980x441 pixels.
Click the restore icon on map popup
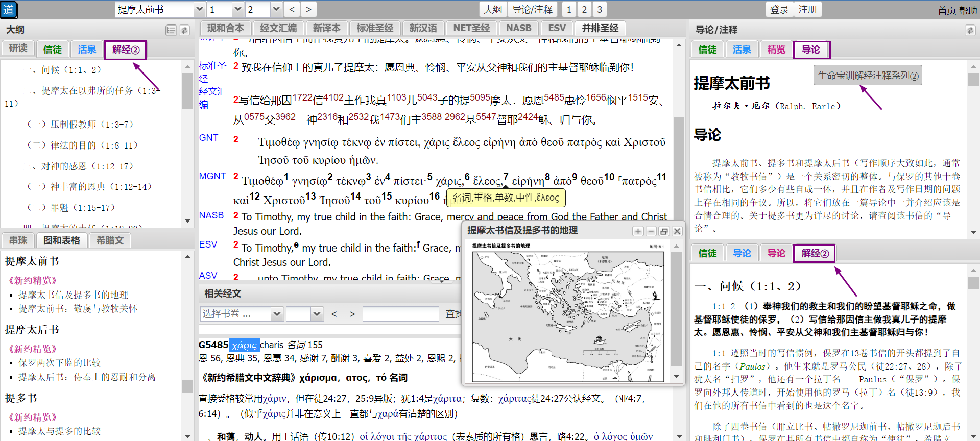pyautogui.click(x=664, y=231)
